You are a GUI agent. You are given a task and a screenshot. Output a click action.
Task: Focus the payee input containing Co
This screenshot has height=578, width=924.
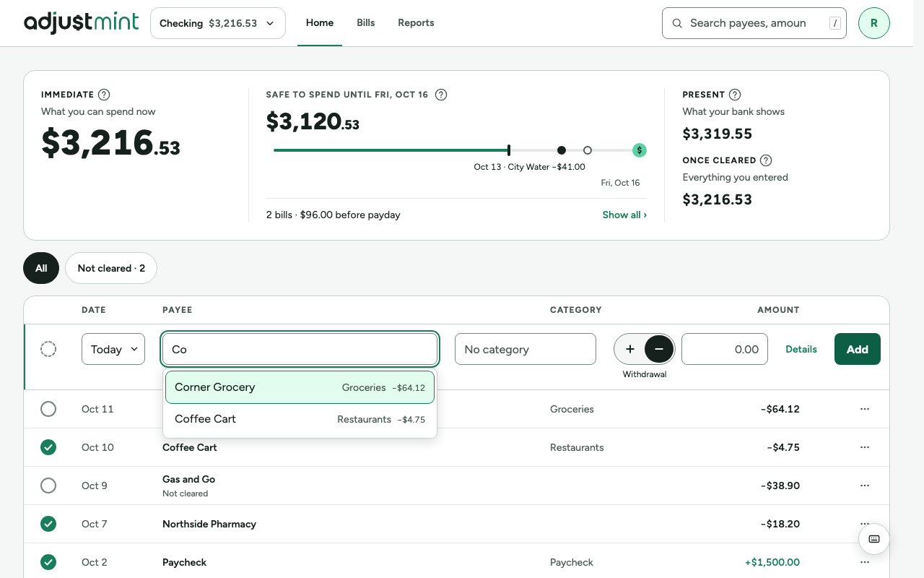point(300,349)
